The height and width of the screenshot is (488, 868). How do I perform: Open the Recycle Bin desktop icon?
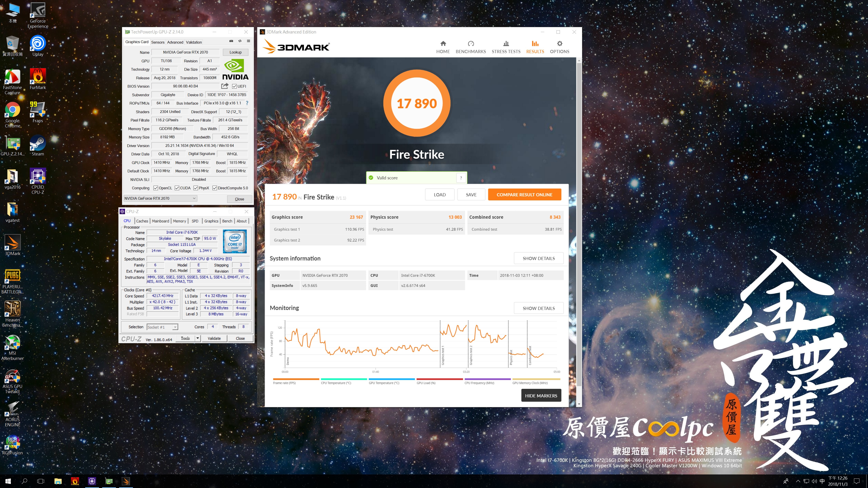[12, 46]
